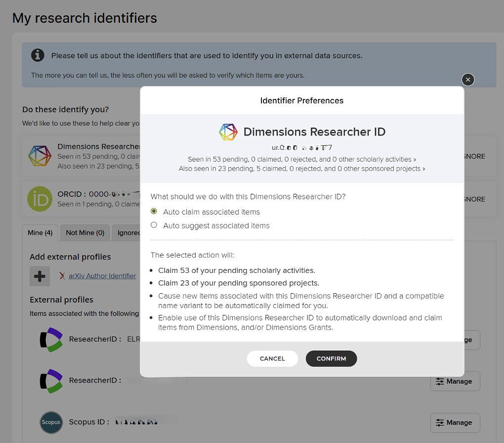Screen dimensions: 504x443
Task: Click the info icon in the blue banner
Action: (38, 55)
